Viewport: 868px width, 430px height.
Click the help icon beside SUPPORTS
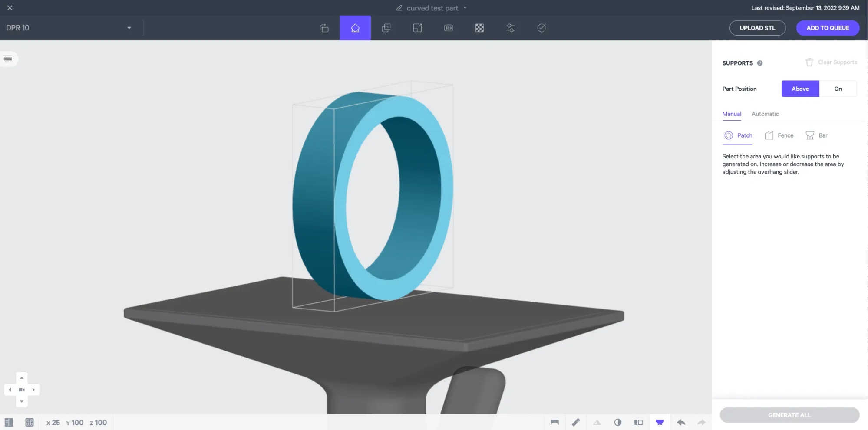760,63
